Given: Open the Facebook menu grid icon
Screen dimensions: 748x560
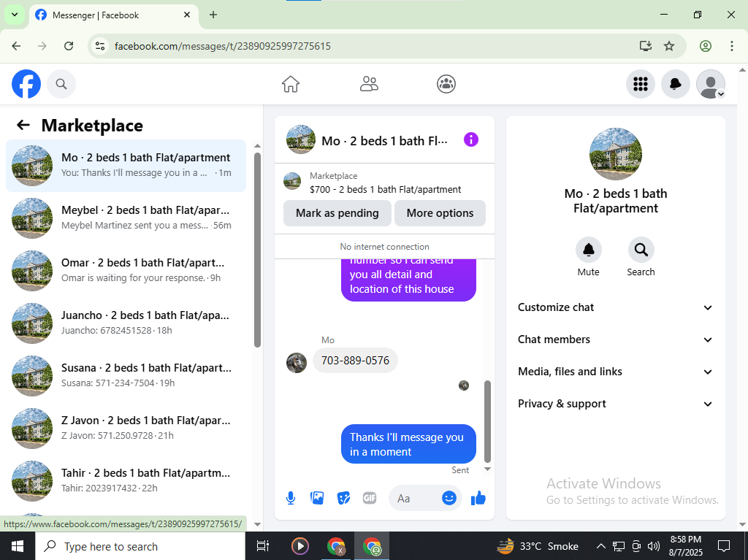Looking at the screenshot, I should click(640, 84).
